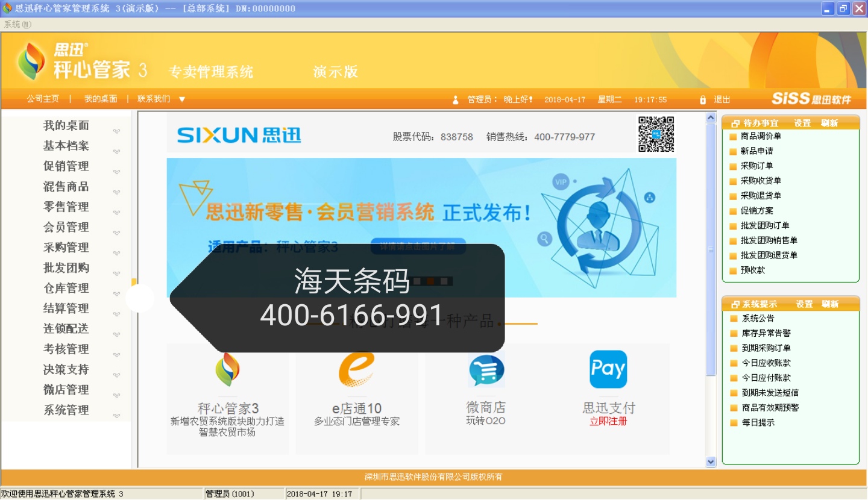Open the 系统(M) menu
Image resolution: width=868 pixels, height=500 pixels.
coord(17,24)
